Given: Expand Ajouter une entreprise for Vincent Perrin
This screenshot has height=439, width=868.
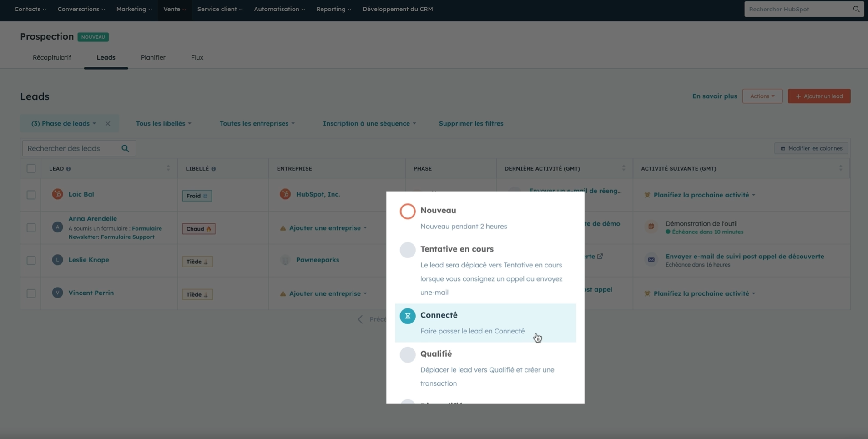Looking at the screenshot, I should coord(328,293).
